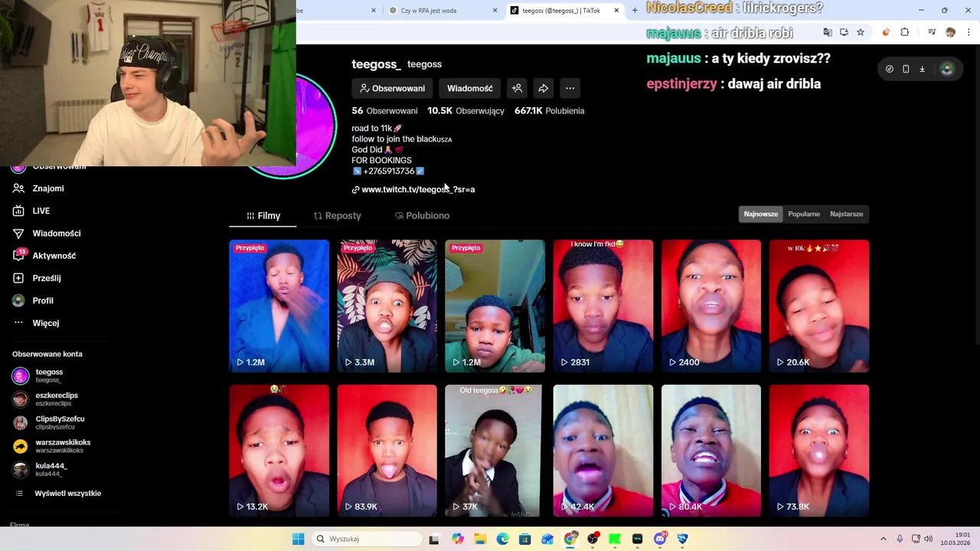
Task: Open the Old teegoss video with 37K views
Action: click(495, 451)
